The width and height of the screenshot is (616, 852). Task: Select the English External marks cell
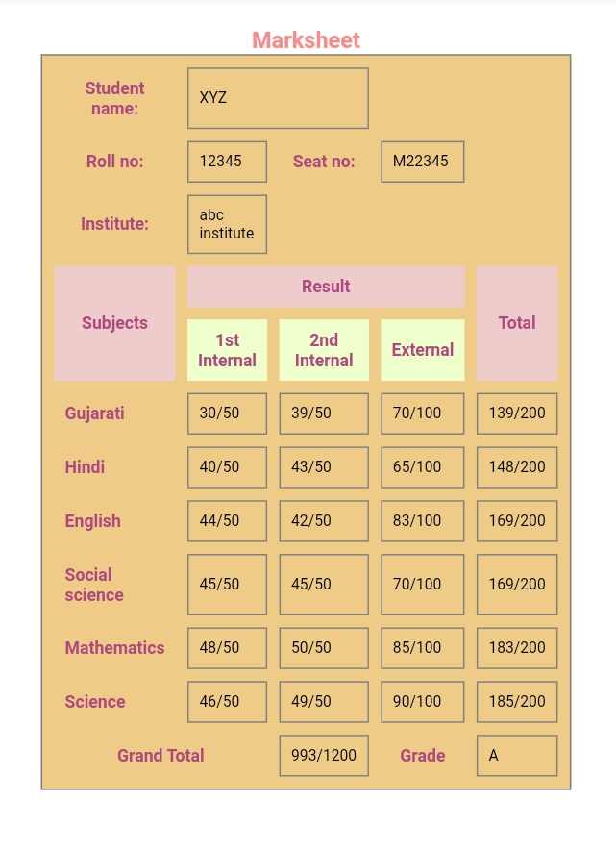[422, 520]
